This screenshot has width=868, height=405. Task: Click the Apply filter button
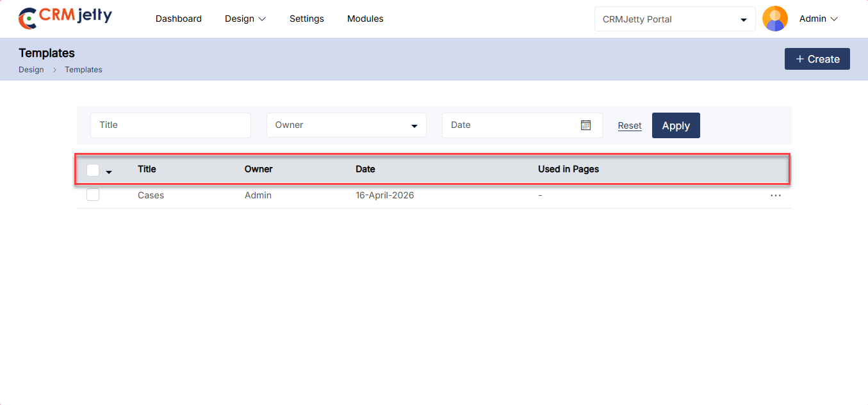click(x=676, y=125)
